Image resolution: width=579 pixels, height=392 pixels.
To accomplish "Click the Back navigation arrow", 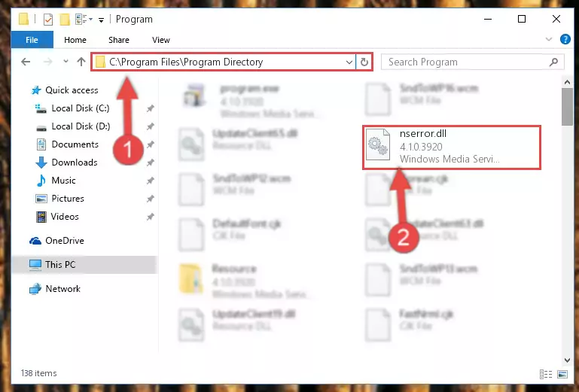I will click(26, 62).
